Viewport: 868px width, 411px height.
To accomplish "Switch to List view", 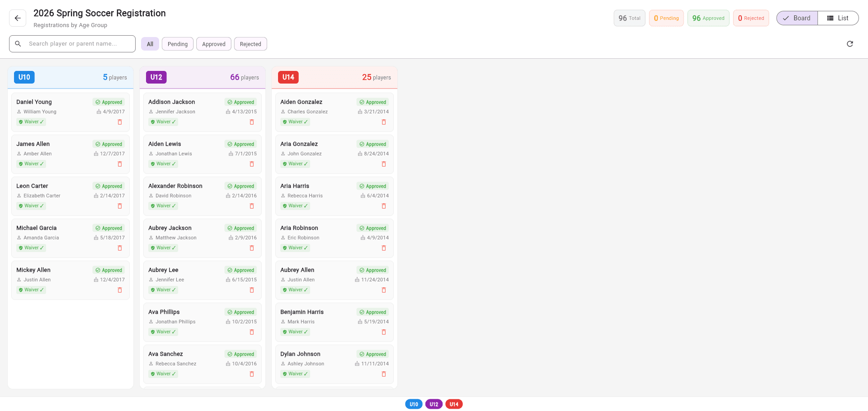I will [838, 18].
